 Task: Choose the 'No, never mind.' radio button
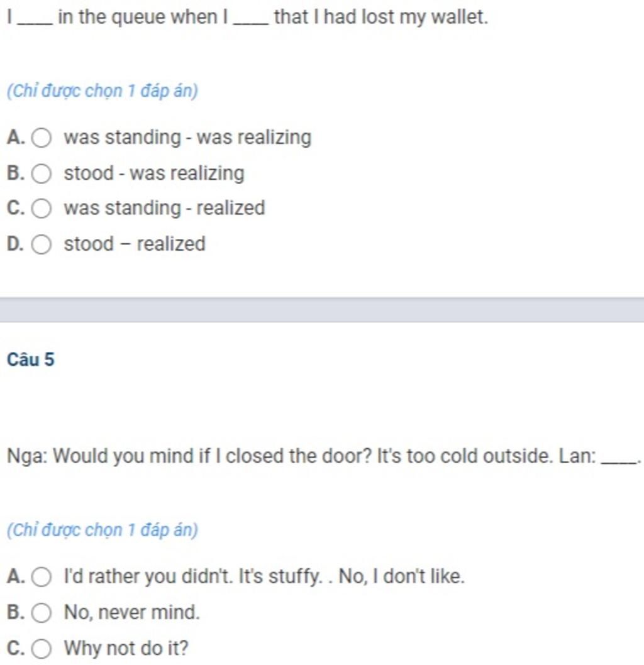pos(42,613)
